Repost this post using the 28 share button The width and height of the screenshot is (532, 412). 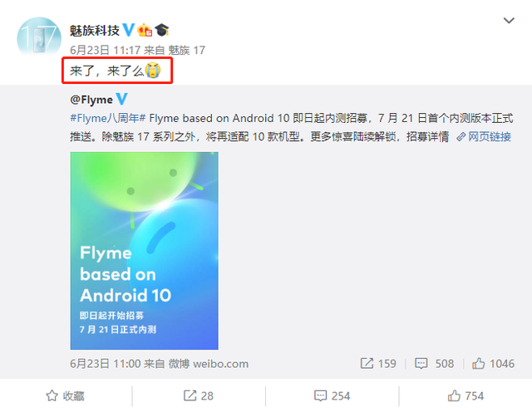coord(199,395)
